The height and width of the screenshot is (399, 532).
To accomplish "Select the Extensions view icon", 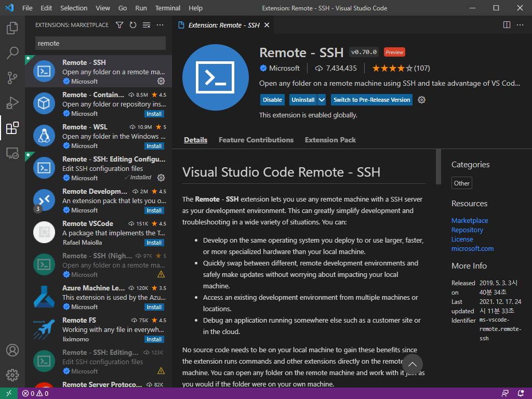I will pyautogui.click(x=12, y=128).
